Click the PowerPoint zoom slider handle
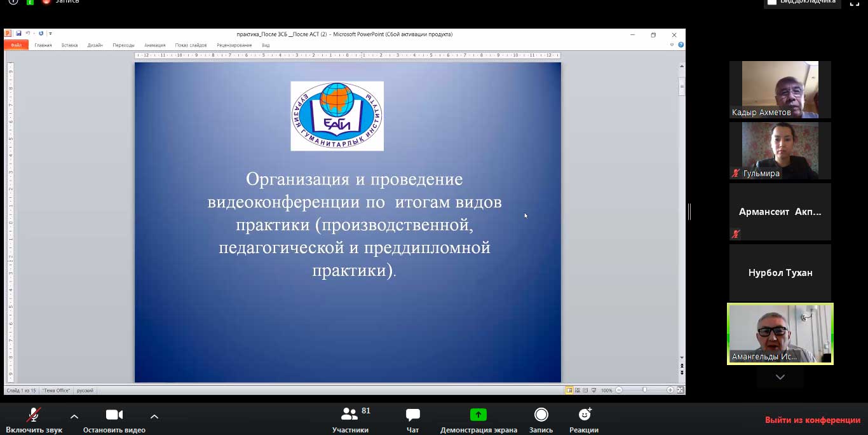868x435 pixels. (x=644, y=390)
